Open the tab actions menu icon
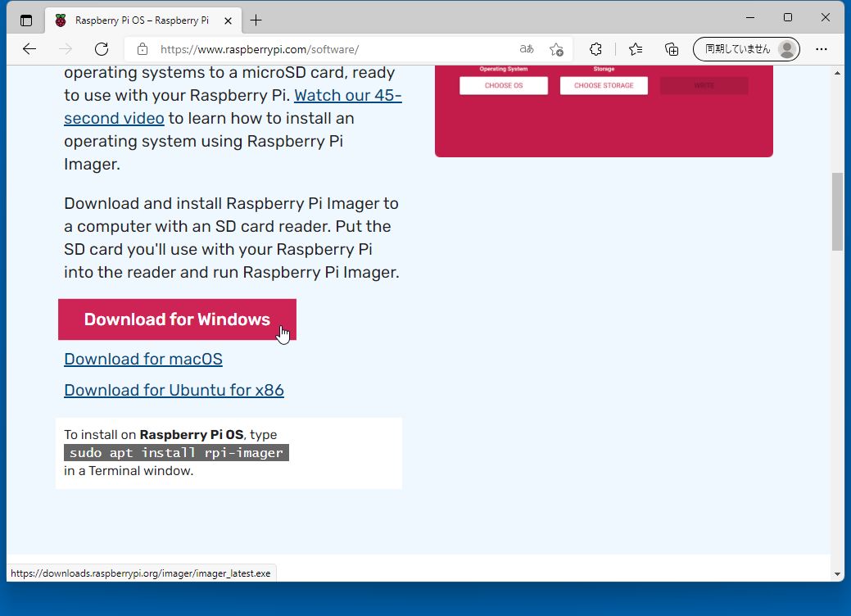The image size is (851, 616). click(26, 20)
